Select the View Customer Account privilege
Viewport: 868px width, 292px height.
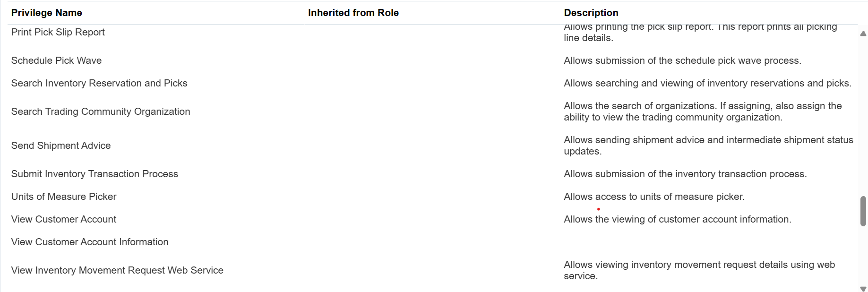coord(64,219)
